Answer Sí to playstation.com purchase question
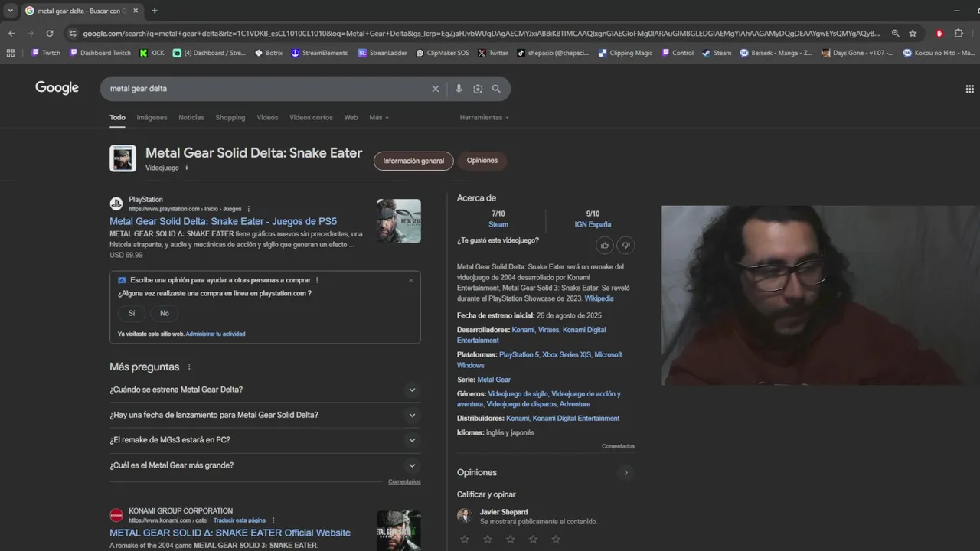Image resolution: width=980 pixels, height=551 pixels. 132,313
